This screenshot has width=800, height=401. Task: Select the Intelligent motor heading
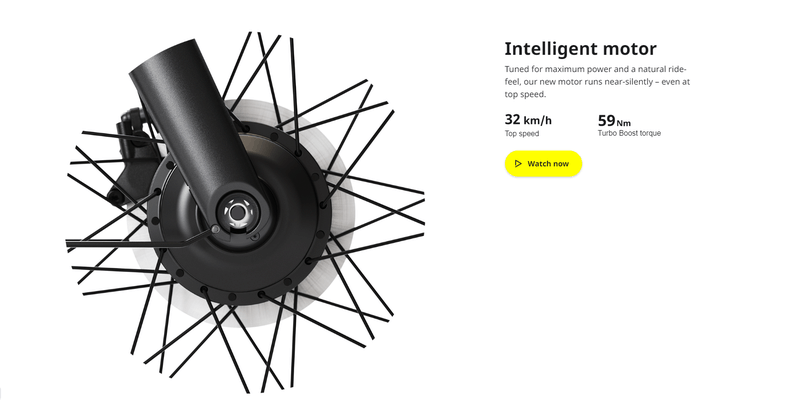tap(581, 49)
